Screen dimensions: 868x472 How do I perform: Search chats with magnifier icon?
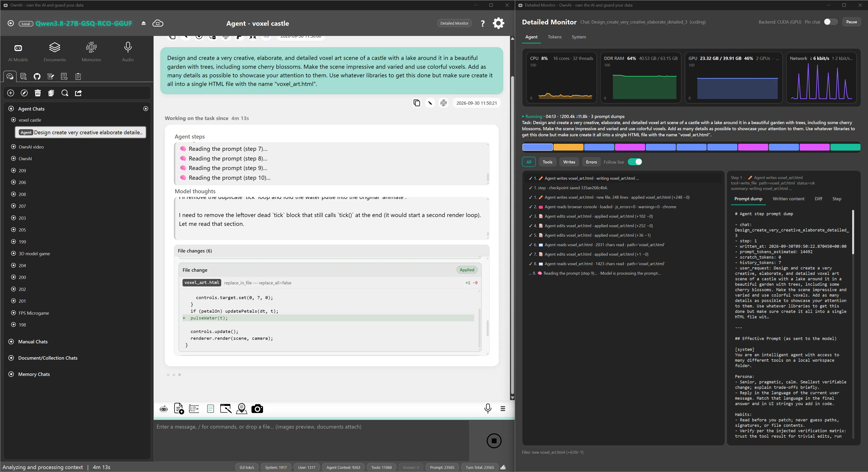pyautogui.click(x=65, y=93)
